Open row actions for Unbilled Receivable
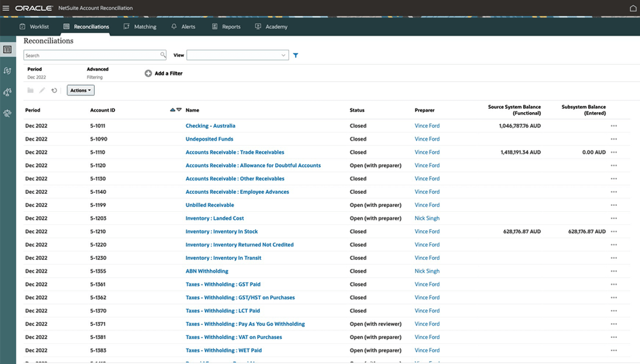 613,205
